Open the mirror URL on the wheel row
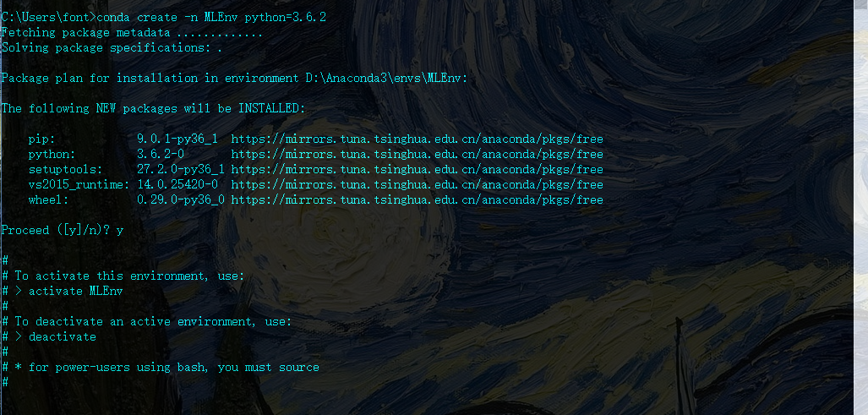Screen dimensions: 868x415 [418, 200]
